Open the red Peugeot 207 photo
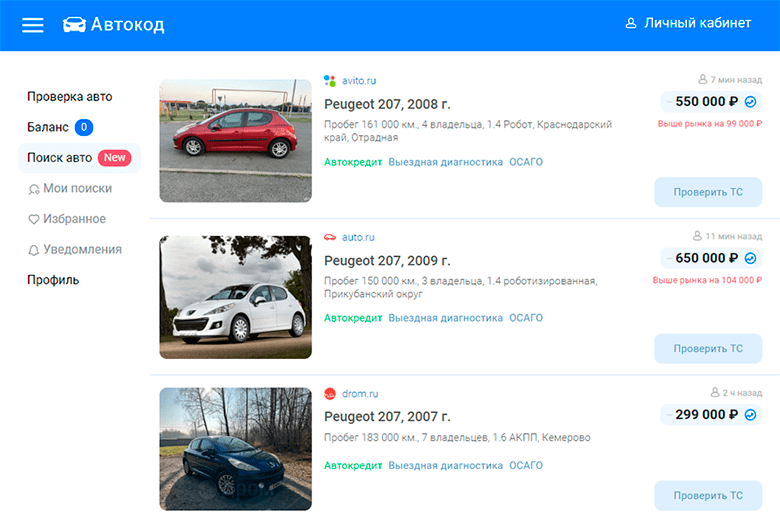The height and width of the screenshot is (527, 780). 235,141
